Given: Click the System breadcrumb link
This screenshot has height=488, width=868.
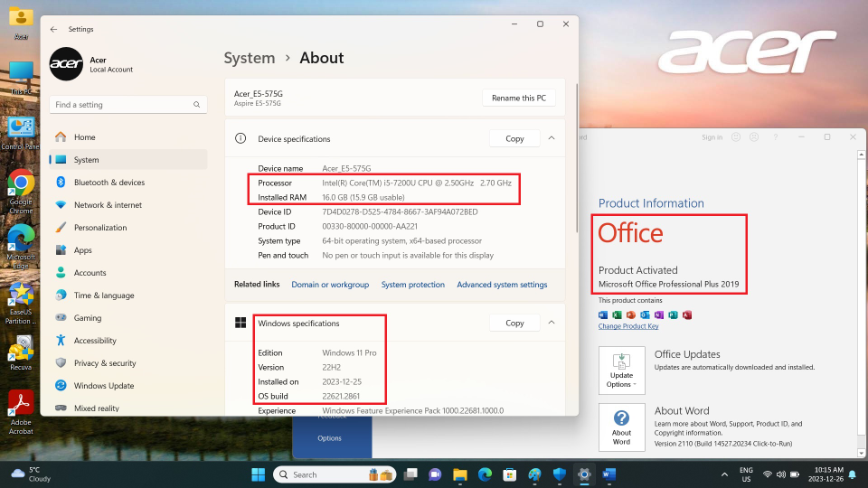Looking at the screenshot, I should click(x=250, y=58).
